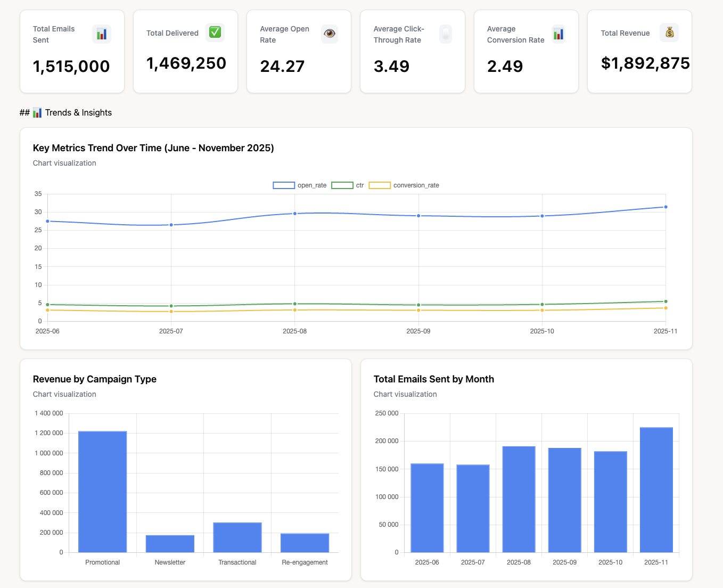Hide the conversion_rate series via its legend
This screenshot has width=723, height=588.
(x=416, y=185)
